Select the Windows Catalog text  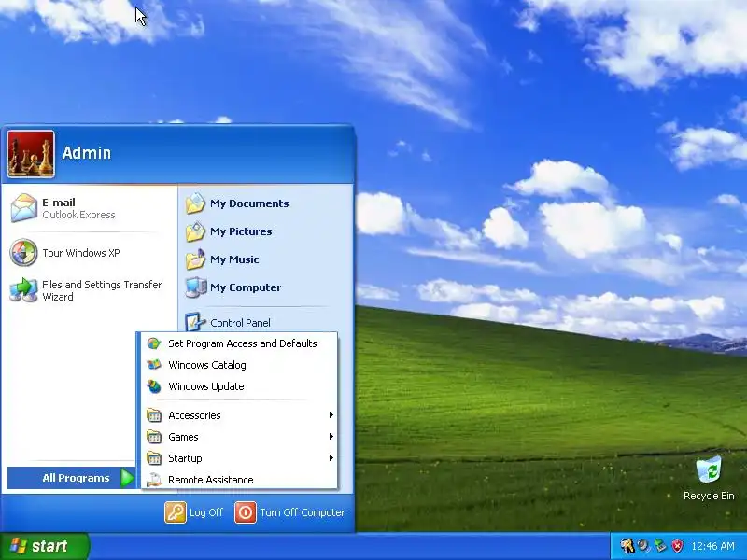tap(207, 365)
